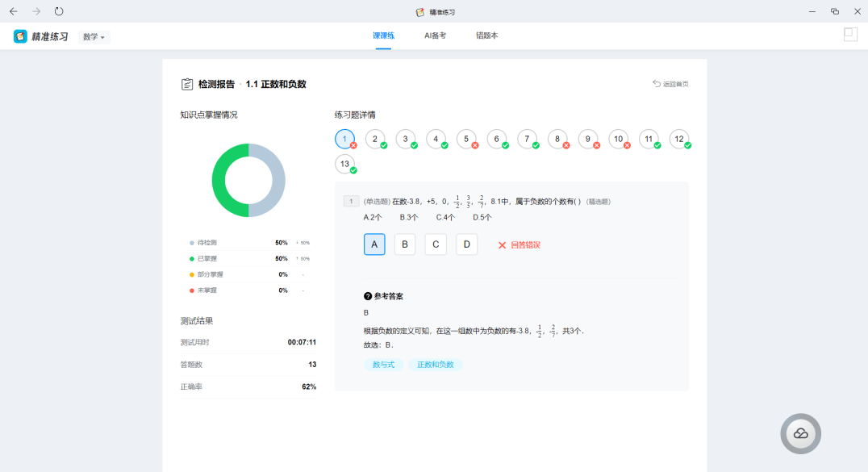
Task: Click the refresh page icon
Action: (x=59, y=11)
